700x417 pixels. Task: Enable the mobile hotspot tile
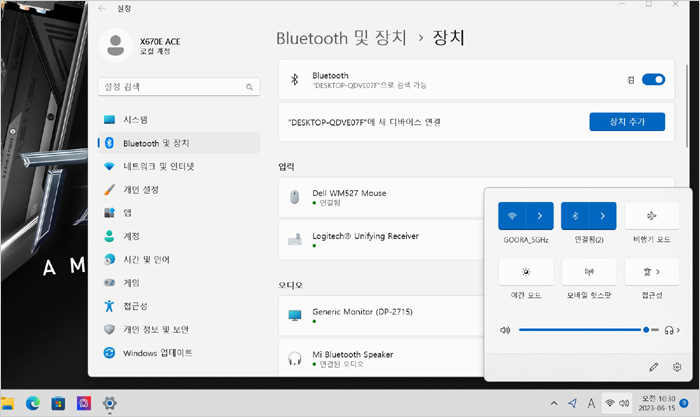(x=588, y=272)
